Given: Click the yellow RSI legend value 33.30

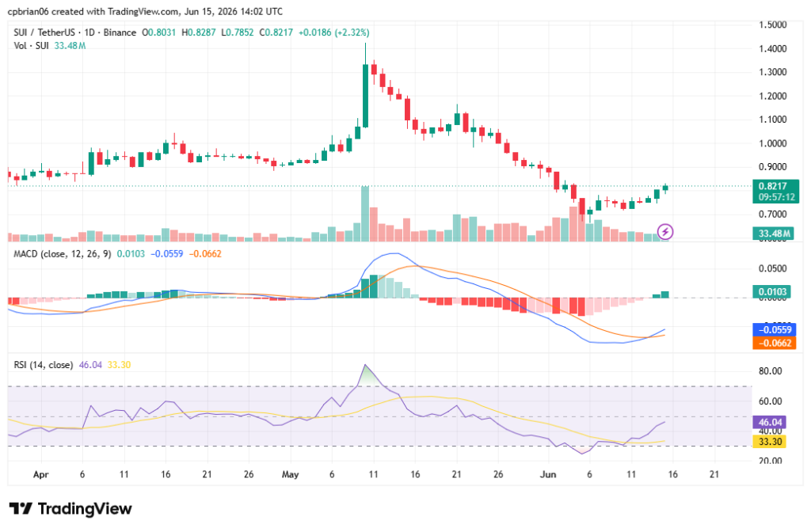Looking at the screenshot, I should pos(119,365).
